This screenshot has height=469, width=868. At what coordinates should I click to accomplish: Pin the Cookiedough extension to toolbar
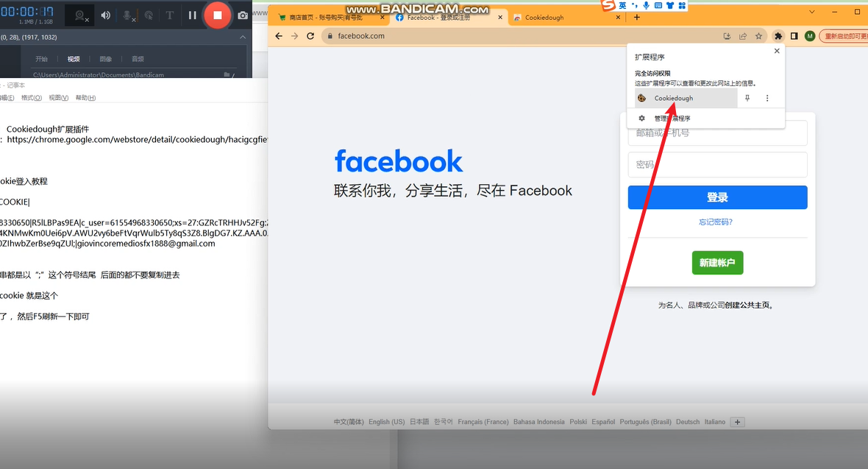pos(747,98)
